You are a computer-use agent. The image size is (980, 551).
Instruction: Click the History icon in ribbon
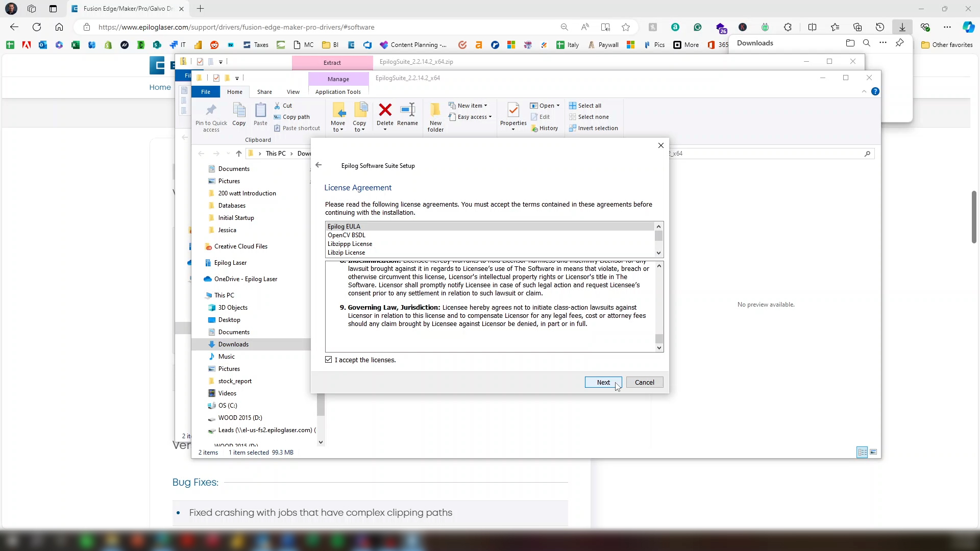pos(535,129)
